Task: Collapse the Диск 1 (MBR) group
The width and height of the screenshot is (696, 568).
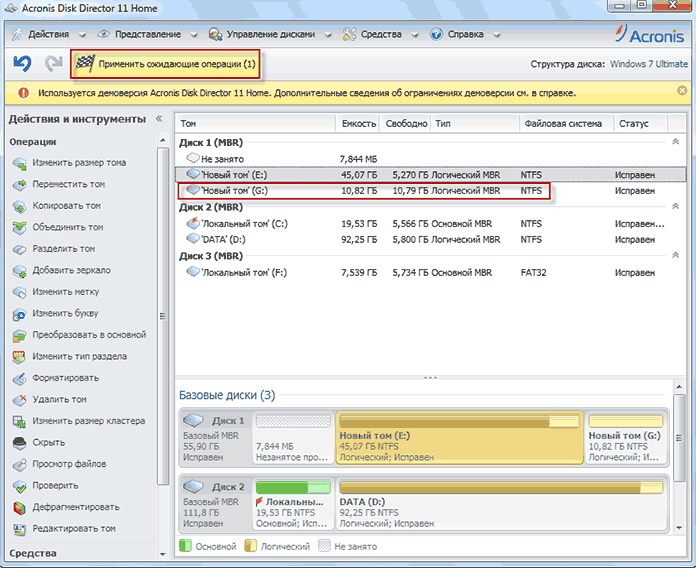Action: [676, 142]
